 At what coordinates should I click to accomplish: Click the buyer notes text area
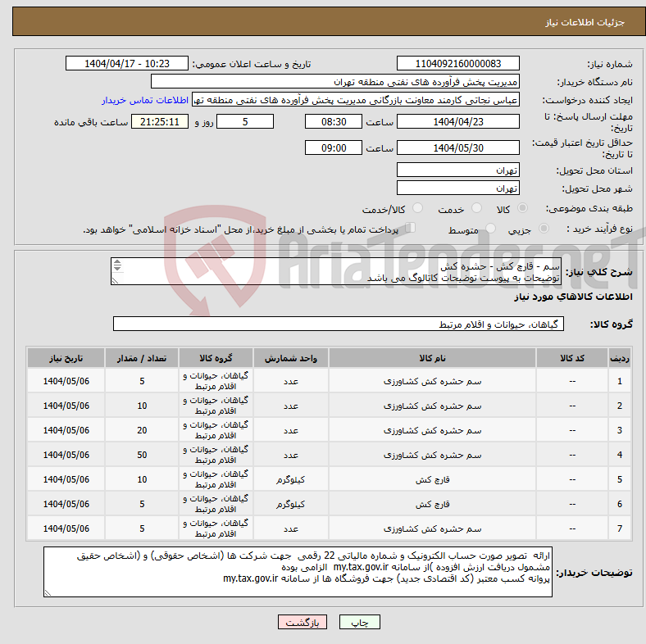click(298, 572)
